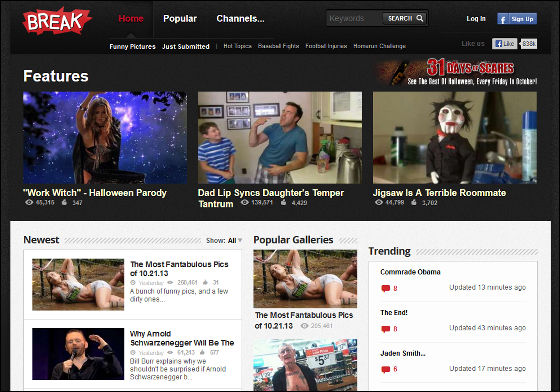
Task: Click the Keywords search field
Action: 354,18
